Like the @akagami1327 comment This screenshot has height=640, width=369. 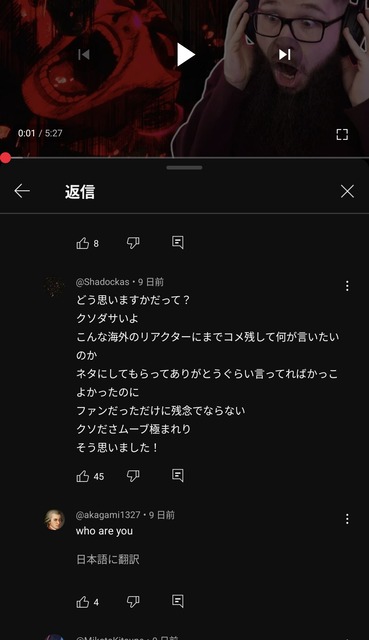tap(83, 602)
